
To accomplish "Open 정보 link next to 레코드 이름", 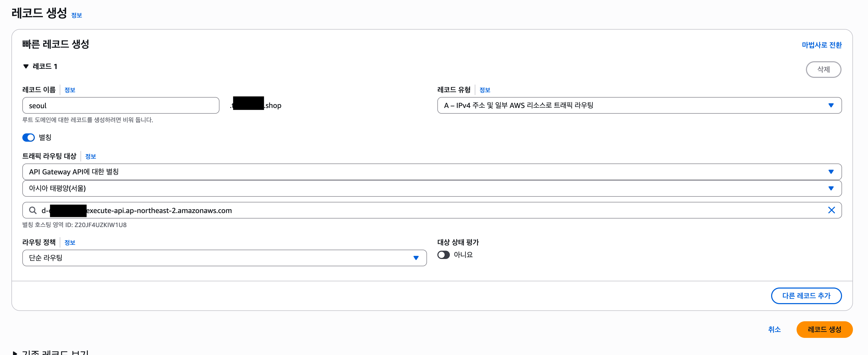I will pyautogui.click(x=70, y=90).
